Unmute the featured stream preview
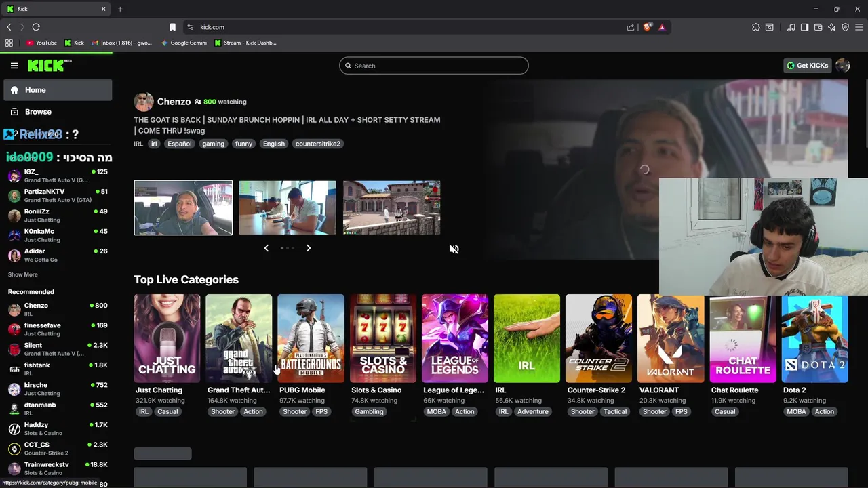 pyautogui.click(x=454, y=249)
